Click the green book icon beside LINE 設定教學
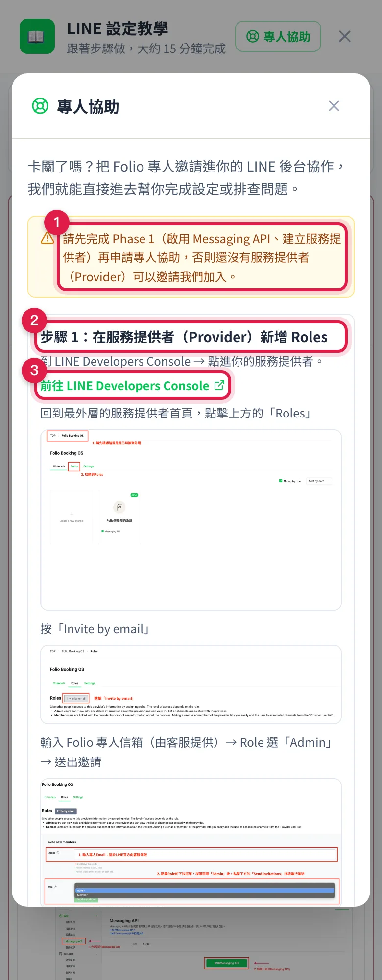 tap(37, 36)
